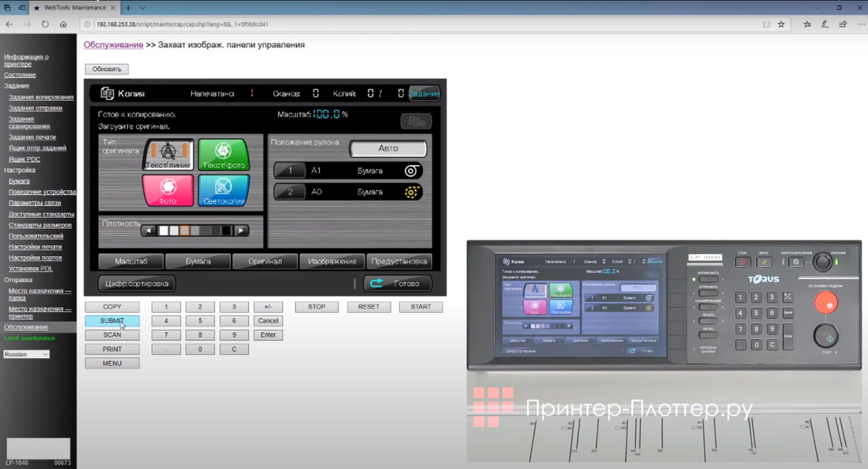Click the Обновить button

[106, 69]
